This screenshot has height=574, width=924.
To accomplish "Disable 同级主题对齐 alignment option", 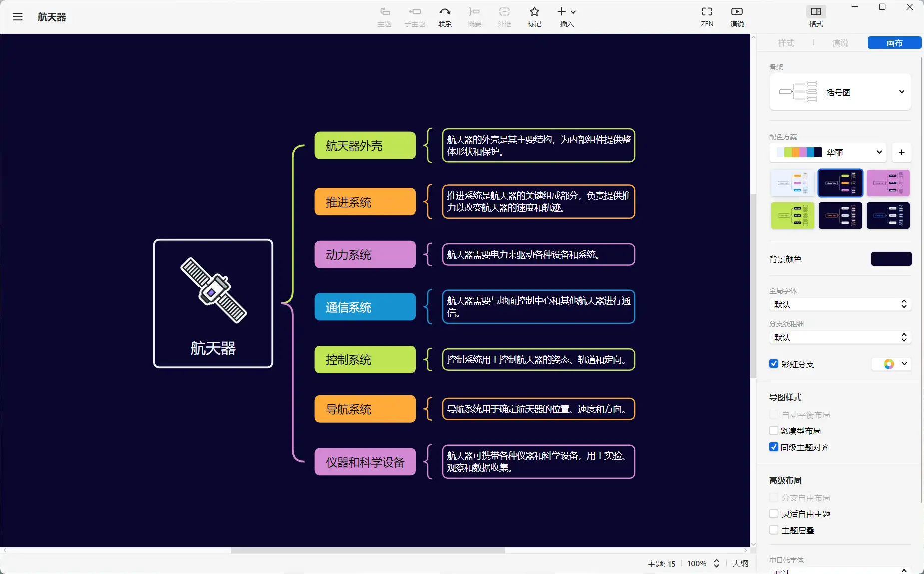I will [774, 447].
